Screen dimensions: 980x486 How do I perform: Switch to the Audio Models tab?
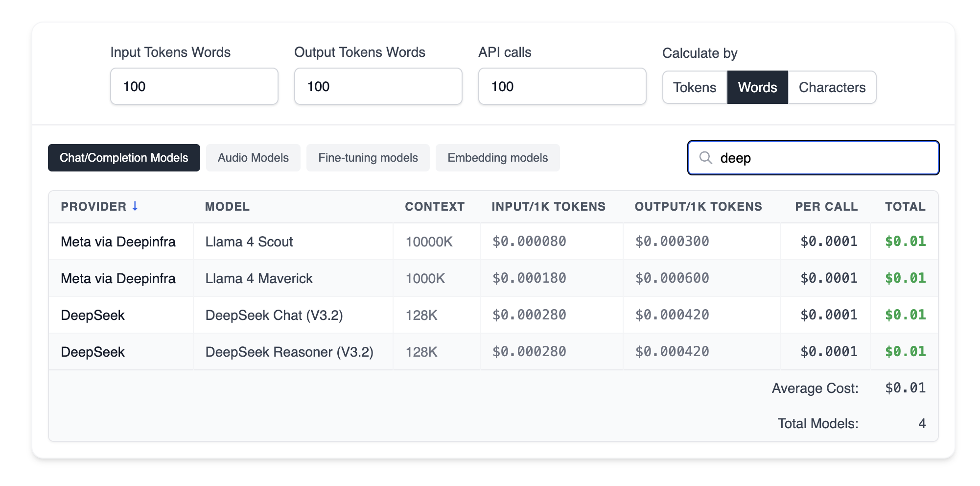point(253,157)
